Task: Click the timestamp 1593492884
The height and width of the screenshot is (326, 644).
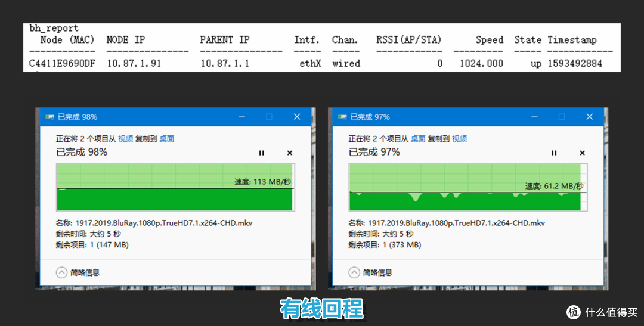Action: point(575,63)
